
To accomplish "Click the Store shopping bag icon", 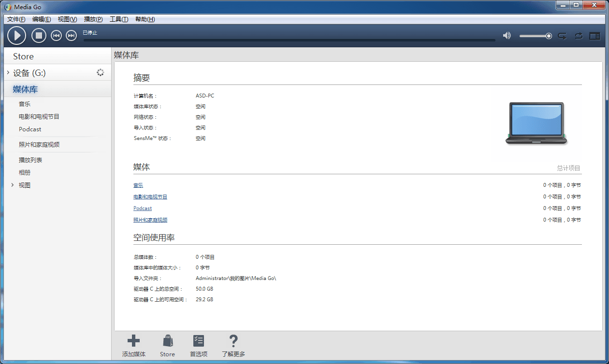I will [168, 340].
